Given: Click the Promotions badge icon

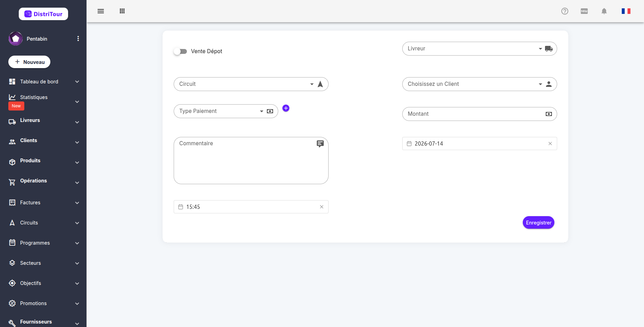Looking at the screenshot, I should click(x=12, y=303).
